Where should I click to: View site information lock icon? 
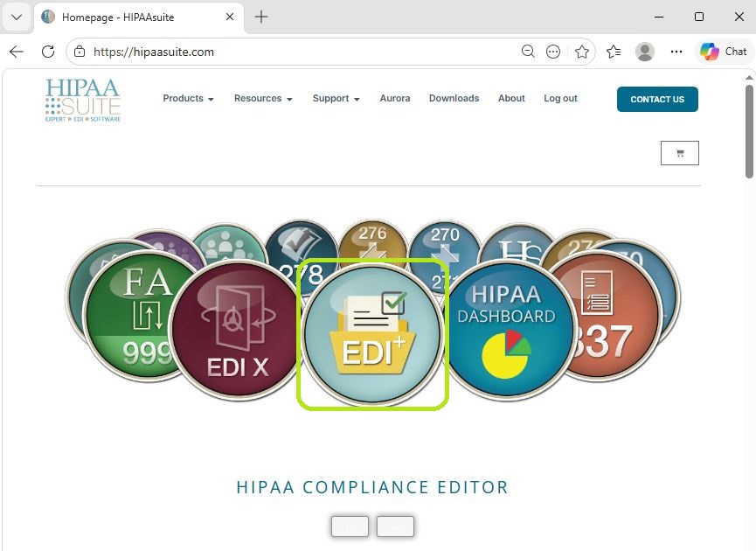click(80, 52)
